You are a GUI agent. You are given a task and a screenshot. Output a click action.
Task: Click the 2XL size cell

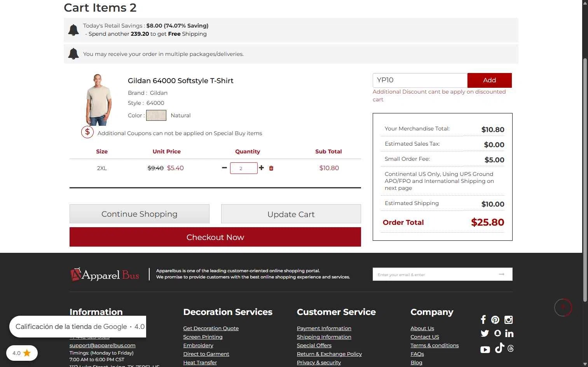(x=102, y=168)
